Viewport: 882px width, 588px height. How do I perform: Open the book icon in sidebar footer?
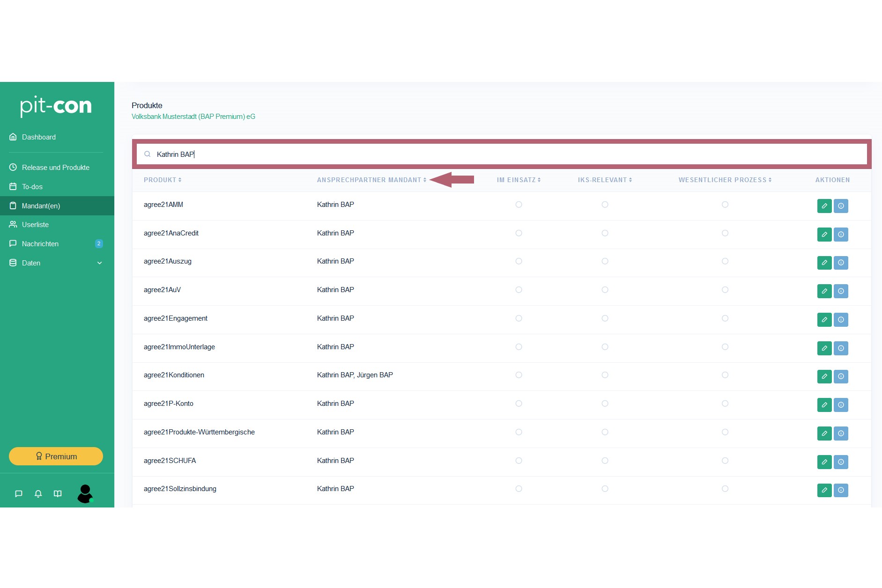pyautogui.click(x=58, y=493)
